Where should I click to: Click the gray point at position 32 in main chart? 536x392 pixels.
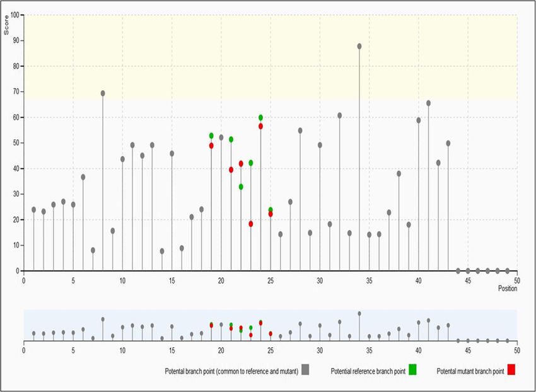(x=339, y=115)
